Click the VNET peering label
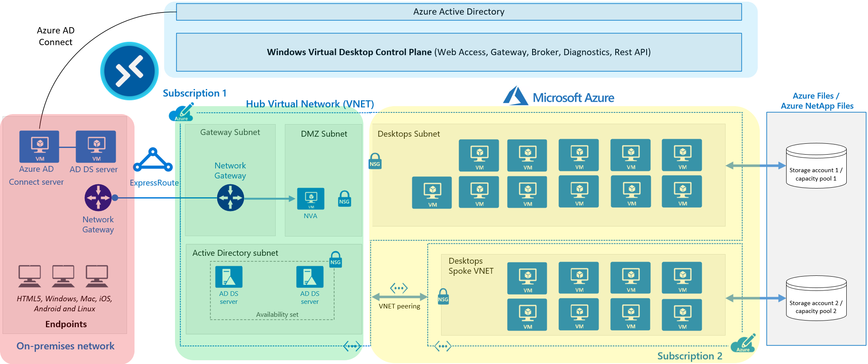Image resolution: width=868 pixels, height=364 pixels. click(x=399, y=306)
